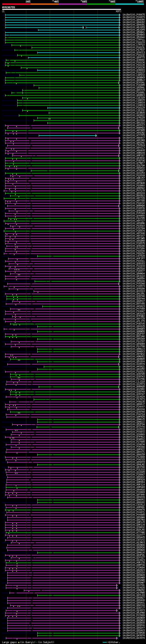Select hit UniRef100_Q75WT7
The image size is (146, 644).
(x=134, y=163)
